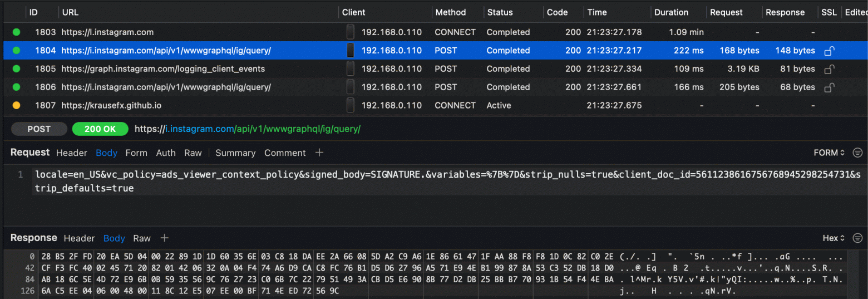Click the 200 OK status badge
The height and width of the screenshot is (299, 868).
[x=100, y=129]
